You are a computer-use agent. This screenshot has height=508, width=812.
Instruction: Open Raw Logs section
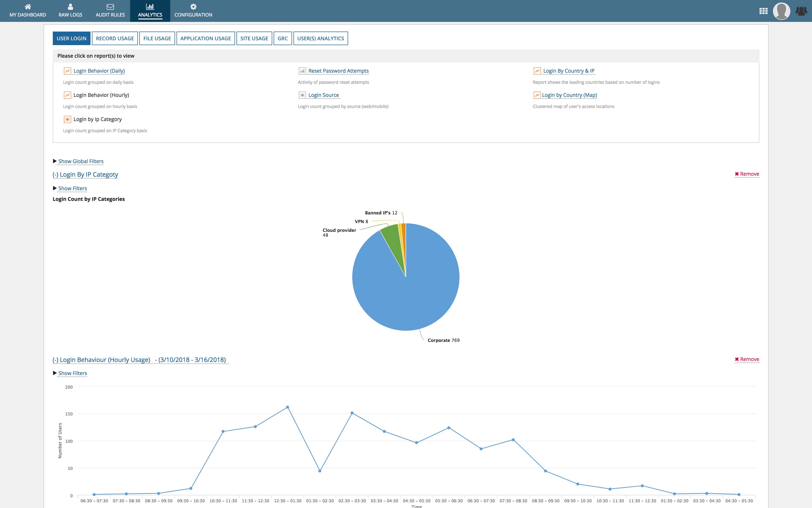pos(70,11)
